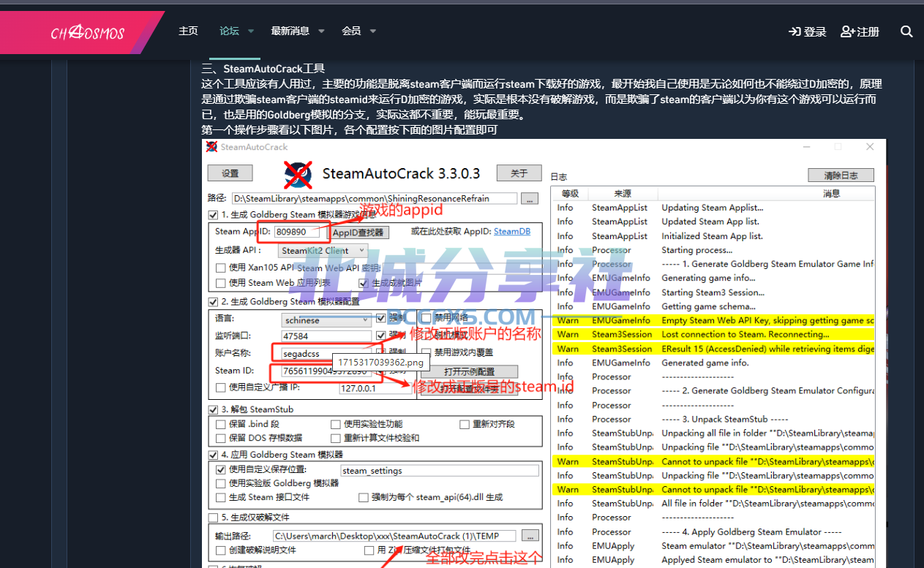Viewport: 924px width, 568px height.
Task: Click the add-user icon beside 注册
Action: click(x=848, y=31)
